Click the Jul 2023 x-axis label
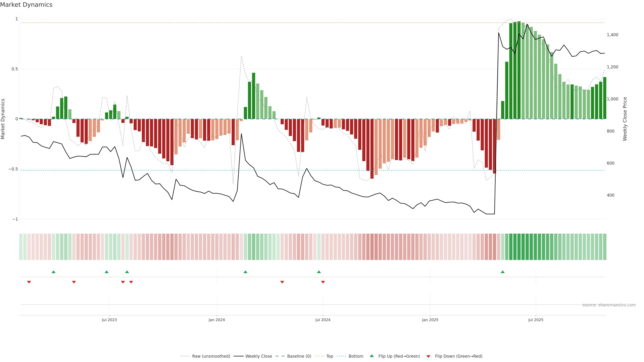The image size is (644, 362). pos(109,320)
